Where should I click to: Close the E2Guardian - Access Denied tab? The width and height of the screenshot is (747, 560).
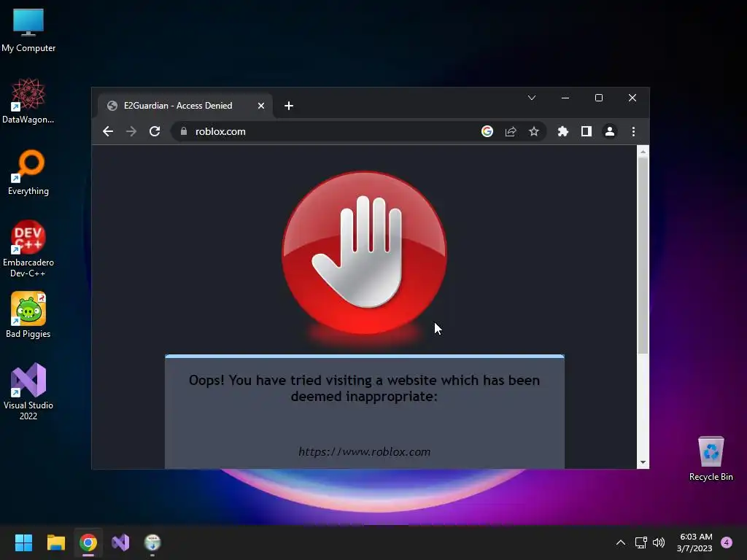click(261, 106)
